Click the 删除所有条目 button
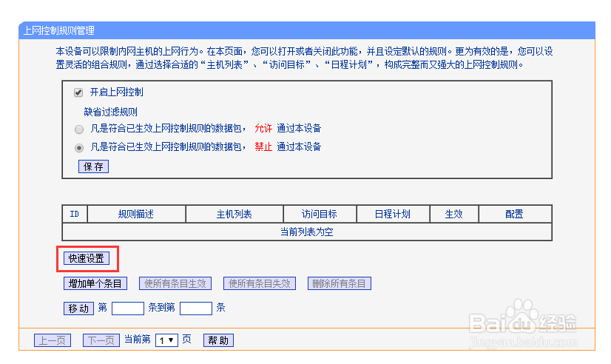Image resolution: width=611 pixels, height=364 pixels. click(x=340, y=283)
